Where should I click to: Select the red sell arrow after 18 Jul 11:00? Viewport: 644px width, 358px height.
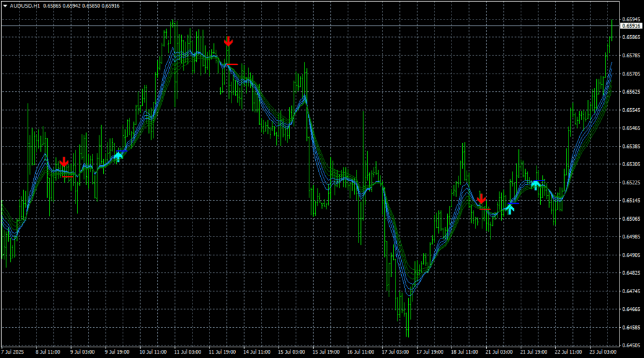tap(481, 198)
